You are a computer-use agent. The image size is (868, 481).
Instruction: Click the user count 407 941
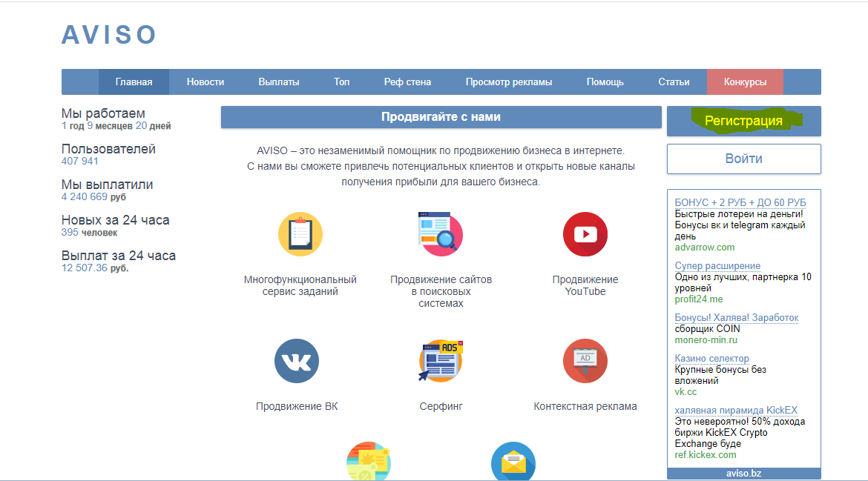point(79,161)
